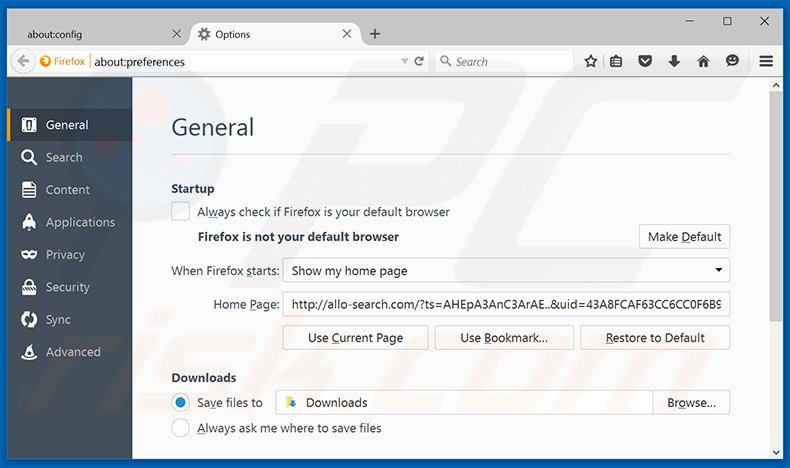790x468 pixels.
Task: Click Restore to Default button
Action: tap(655, 338)
